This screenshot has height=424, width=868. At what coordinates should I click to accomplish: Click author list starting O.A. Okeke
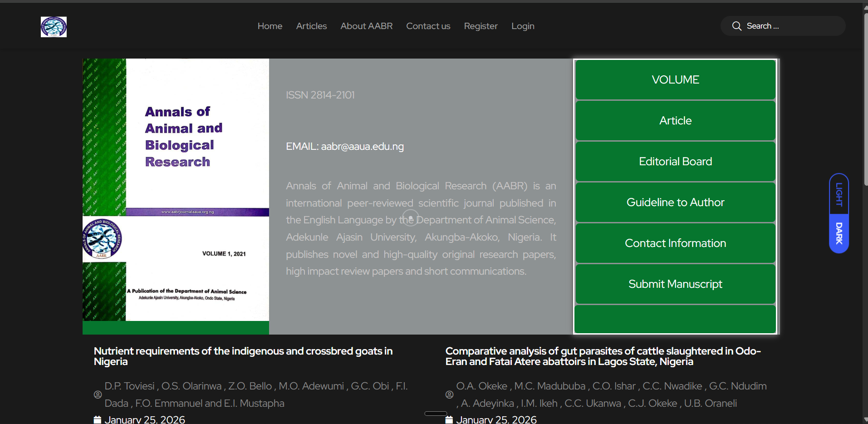point(611,394)
